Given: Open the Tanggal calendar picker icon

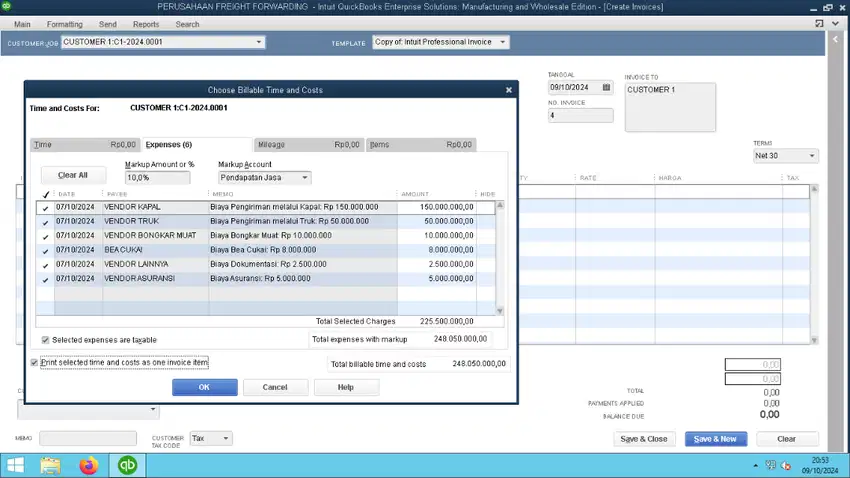Looking at the screenshot, I should pyautogui.click(x=606, y=87).
